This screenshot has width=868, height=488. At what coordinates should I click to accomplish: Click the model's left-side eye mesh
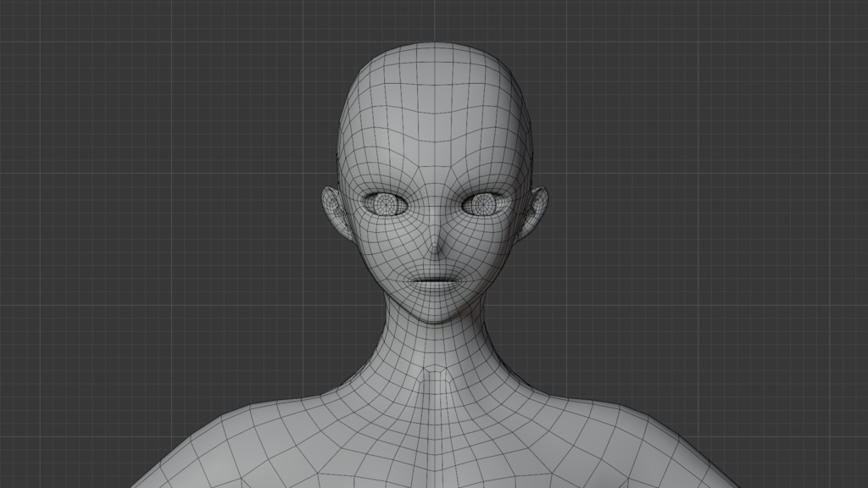click(x=386, y=203)
